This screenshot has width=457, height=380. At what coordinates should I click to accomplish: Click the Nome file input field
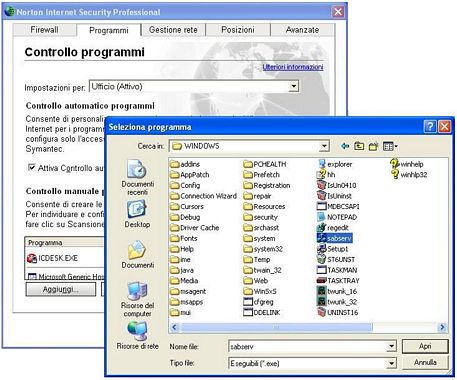[x=308, y=347]
